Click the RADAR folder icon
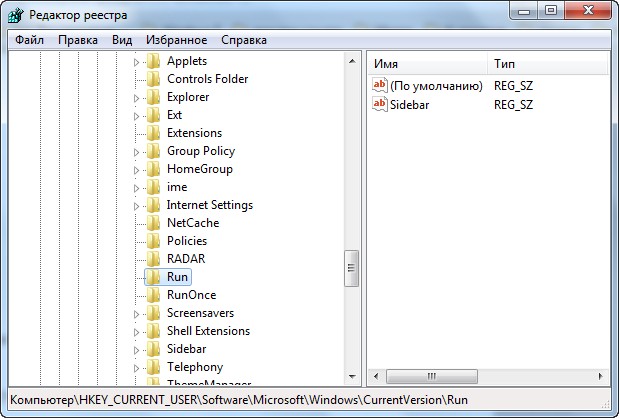The image size is (619, 418). (x=153, y=259)
